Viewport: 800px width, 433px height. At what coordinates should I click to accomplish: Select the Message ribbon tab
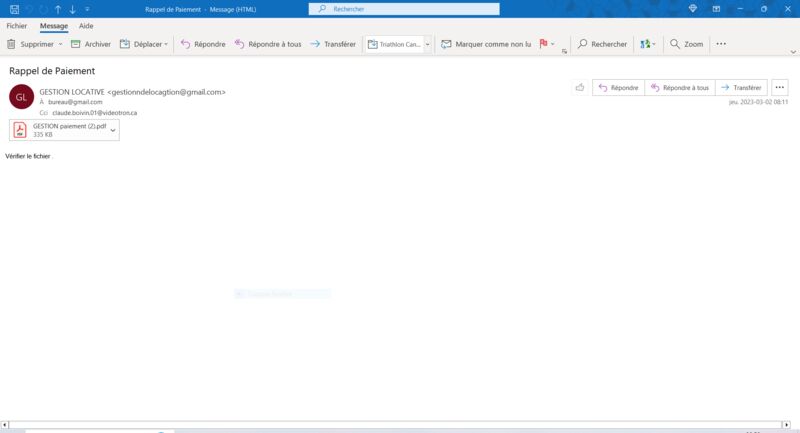tap(54, 26)
